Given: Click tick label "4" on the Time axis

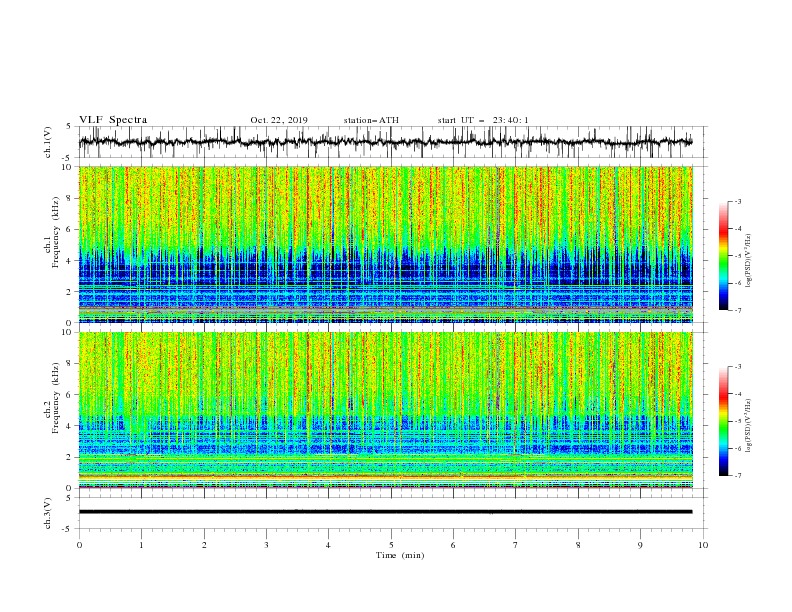Looking at the screenshot, I should click(x=328, y=545).
